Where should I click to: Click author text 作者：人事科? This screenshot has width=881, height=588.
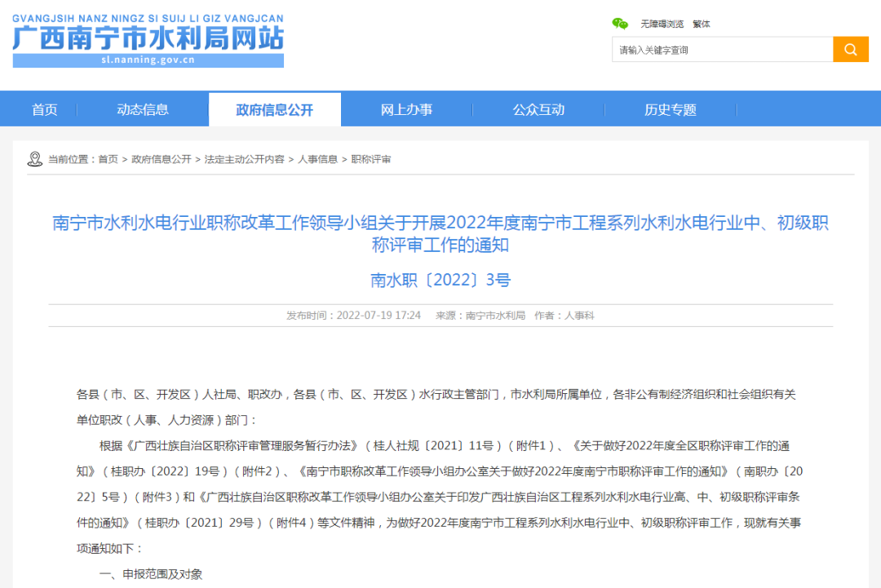coord(564,316)
